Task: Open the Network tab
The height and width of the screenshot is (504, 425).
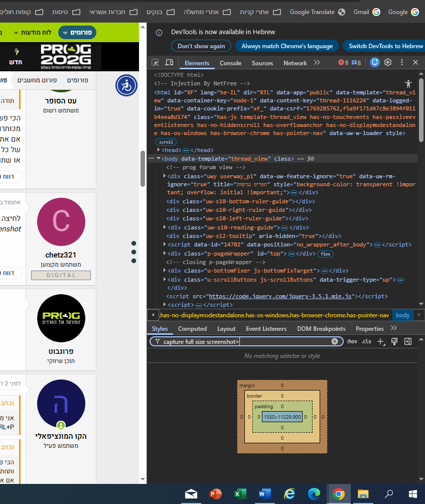Action: [x=295, y=63]
